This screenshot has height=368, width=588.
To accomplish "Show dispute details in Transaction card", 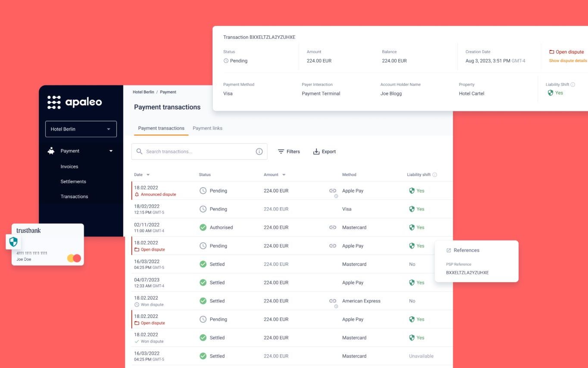I will [x=568, y=61].
